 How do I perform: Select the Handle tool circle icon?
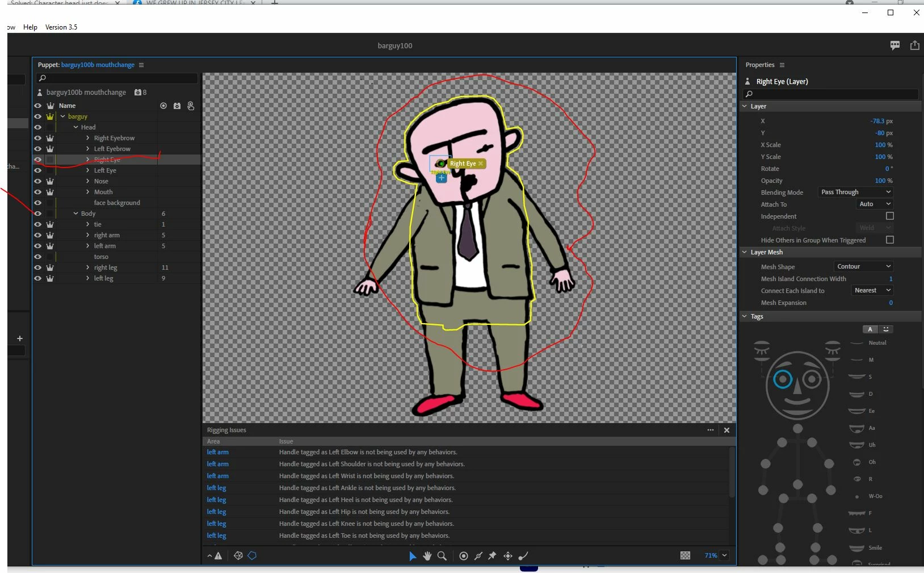click(464, 556)
